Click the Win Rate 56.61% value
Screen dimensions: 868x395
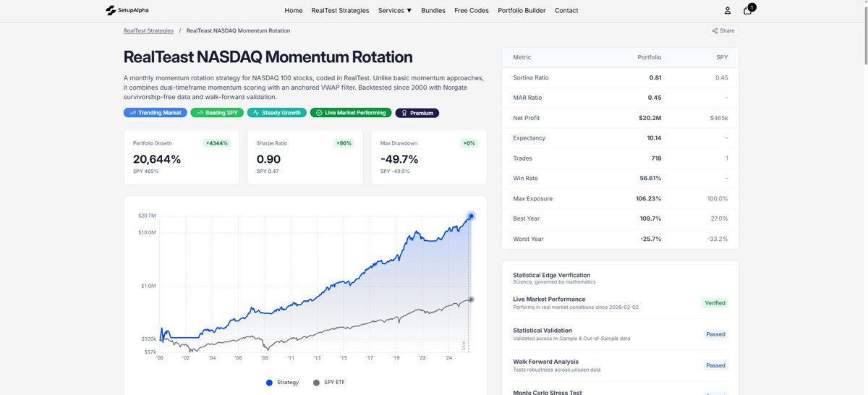click(x=650, y=178)
